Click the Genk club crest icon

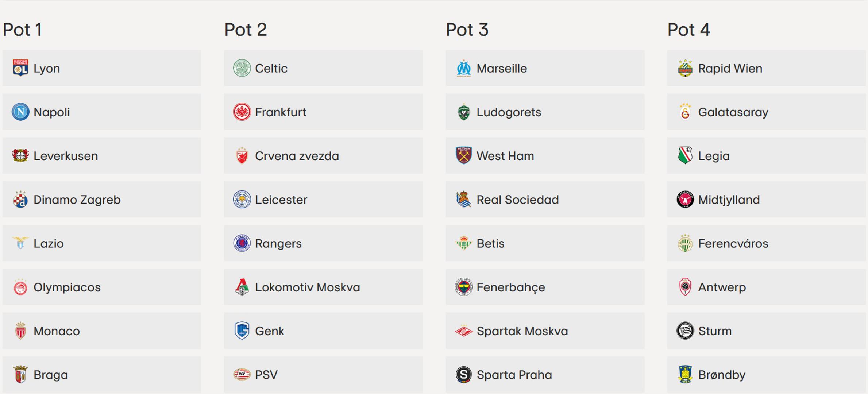coord(242,331)
